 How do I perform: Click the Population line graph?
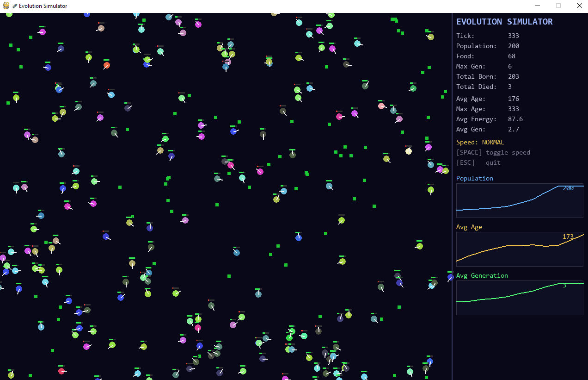click(520, 200)
